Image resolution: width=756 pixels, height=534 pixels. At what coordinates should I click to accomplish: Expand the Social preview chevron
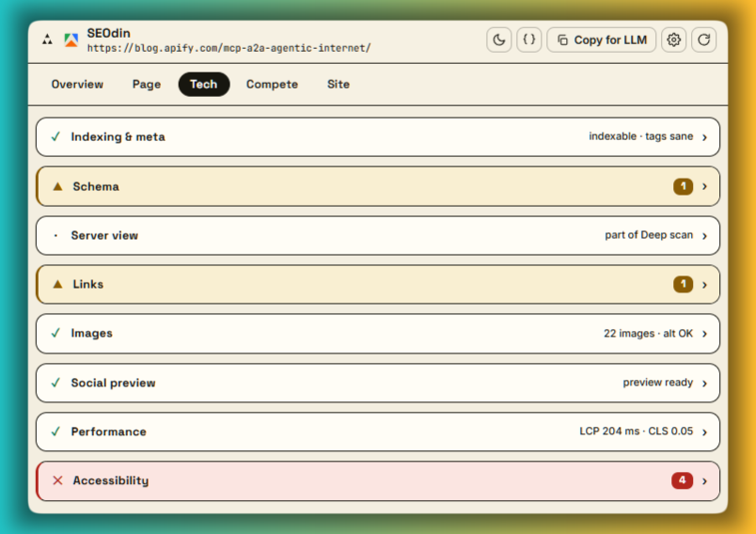click(x=704, y=384)
